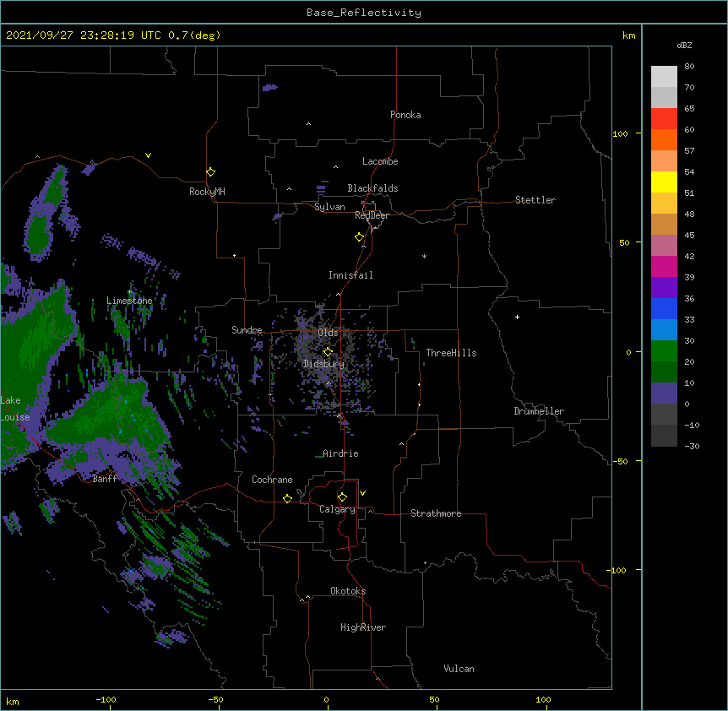The width and height of the screenshot is (728, 711).
Task: Click the bright green 20–30 dBZ legend swatch
Action: (x=664, y=351)
